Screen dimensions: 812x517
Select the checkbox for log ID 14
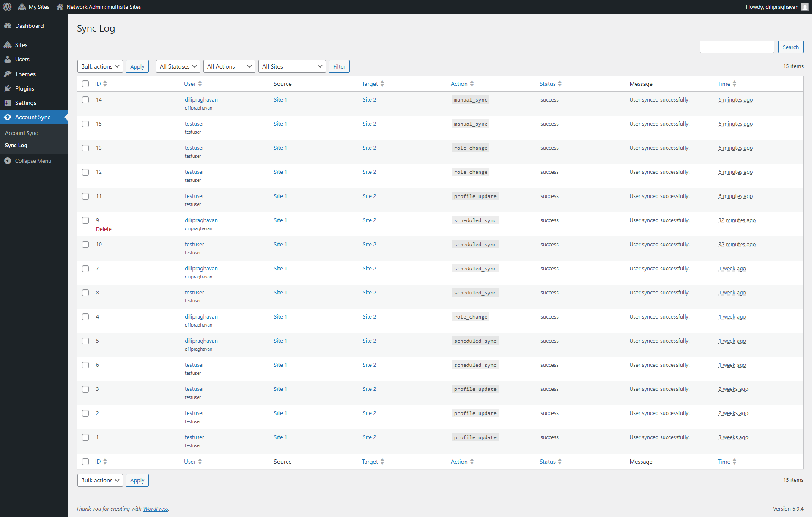tap(85, 100)
